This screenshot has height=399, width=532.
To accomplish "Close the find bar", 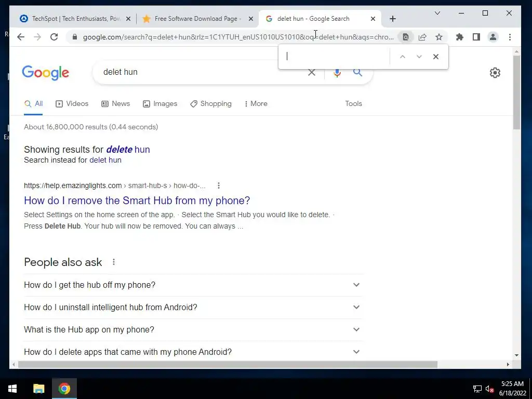I will pyautogui.click(x=436, y=57).
